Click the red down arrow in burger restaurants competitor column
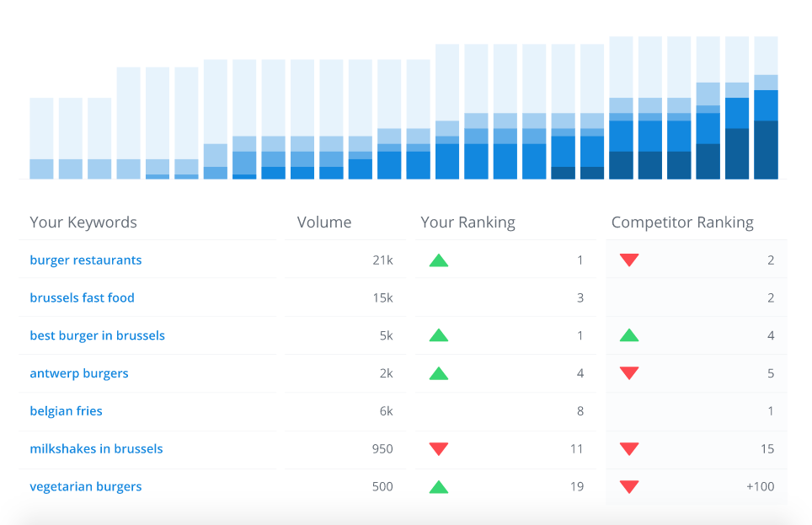 coord(629,260)
